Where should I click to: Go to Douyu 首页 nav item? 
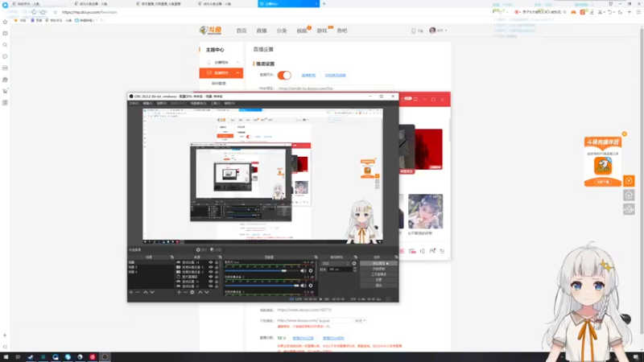click(241, 31)
